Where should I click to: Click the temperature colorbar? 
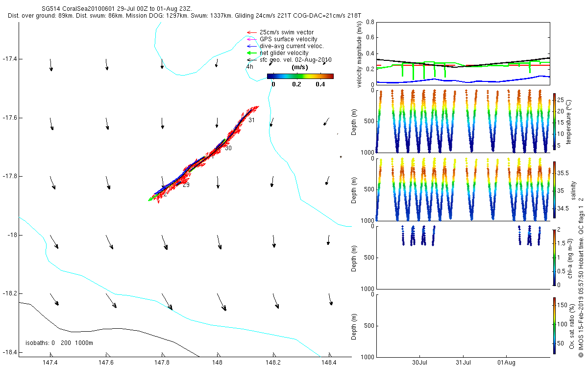tap(554, 121)
